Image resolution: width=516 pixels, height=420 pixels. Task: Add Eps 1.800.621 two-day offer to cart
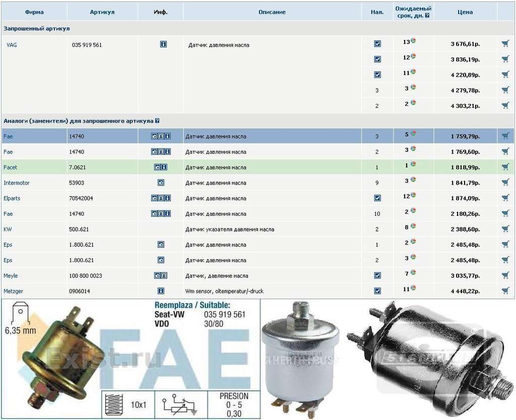tap(505, 244)
